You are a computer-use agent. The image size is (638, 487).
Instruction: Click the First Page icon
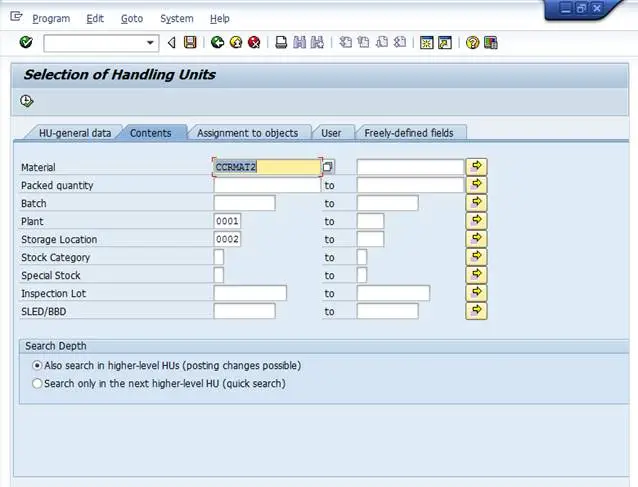(345, 42)
